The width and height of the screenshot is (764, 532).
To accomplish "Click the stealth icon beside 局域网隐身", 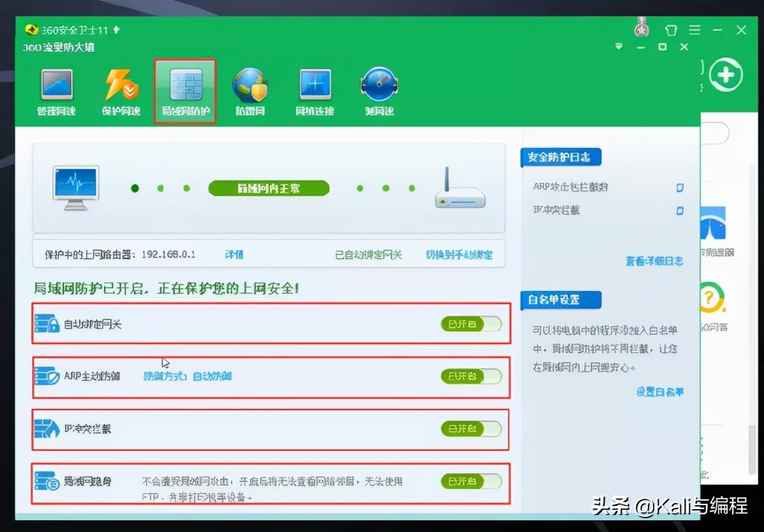I will 47,482.
